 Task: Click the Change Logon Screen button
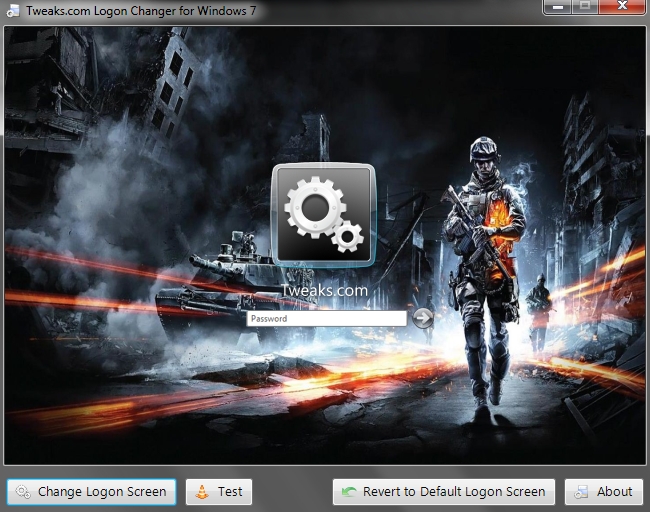(91, 492)
